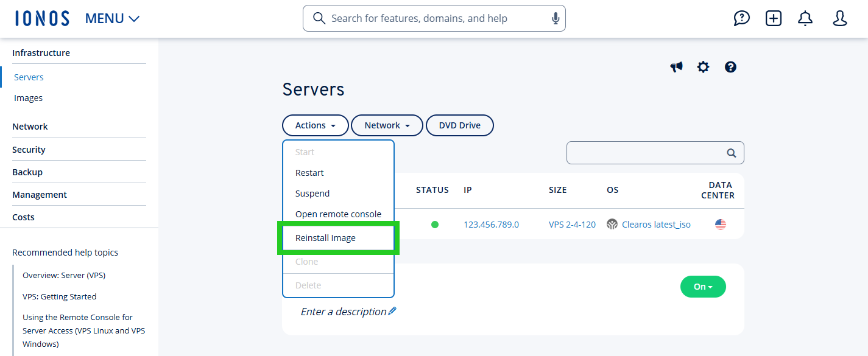Screen dimensions: 868x356
Task: Open the user account icon
Action: coord(840,18)
